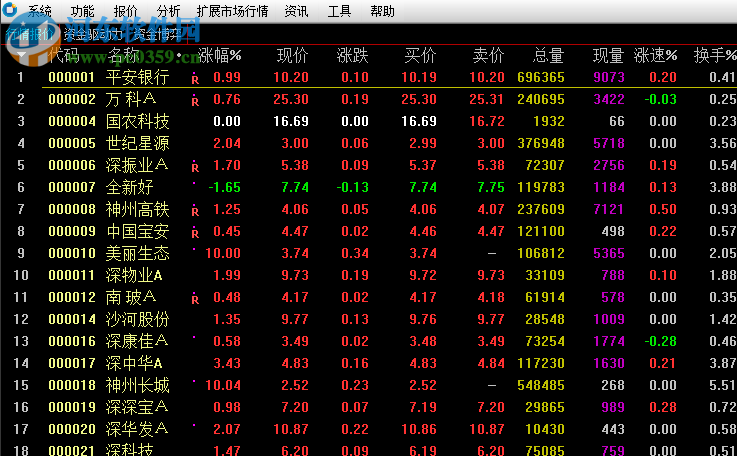Click total volume 548485
737x456 pixels.
(541, 385)
